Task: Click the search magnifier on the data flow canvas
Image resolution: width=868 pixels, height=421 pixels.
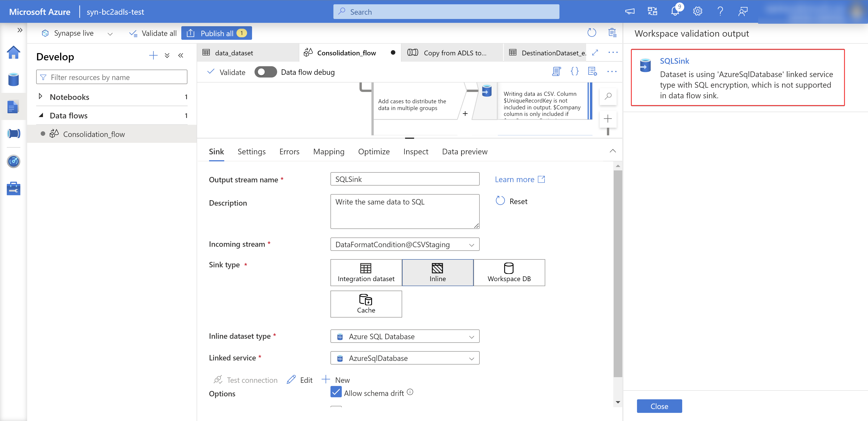Action: pos(608,97)
